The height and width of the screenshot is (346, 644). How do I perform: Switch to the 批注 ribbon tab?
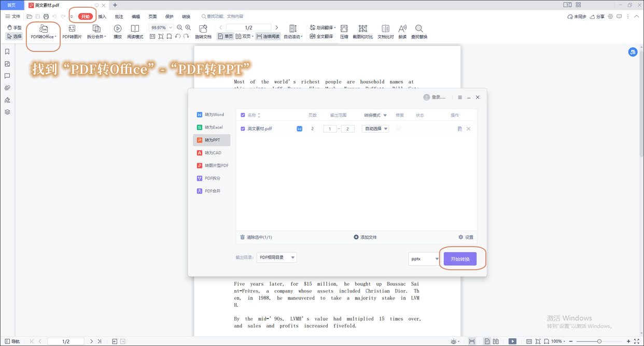click(x=119, y=17)
